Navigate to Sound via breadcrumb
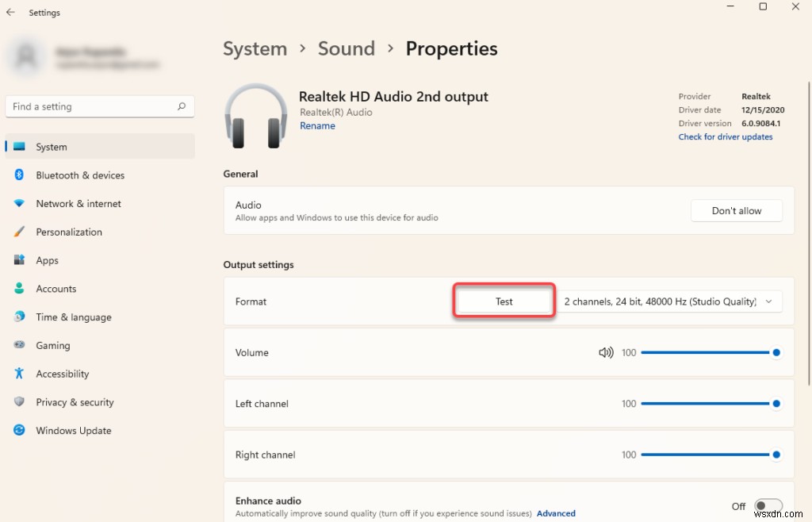Image resolution: width=812 pixels, height=522 pixels. (x=346, y=48)
